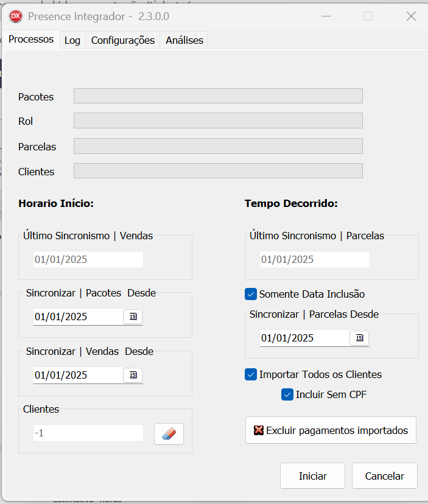The height and width of the screenshot is (504, 428).
Task: Click the Pacotes progress bar
Action: pos(218,96)
